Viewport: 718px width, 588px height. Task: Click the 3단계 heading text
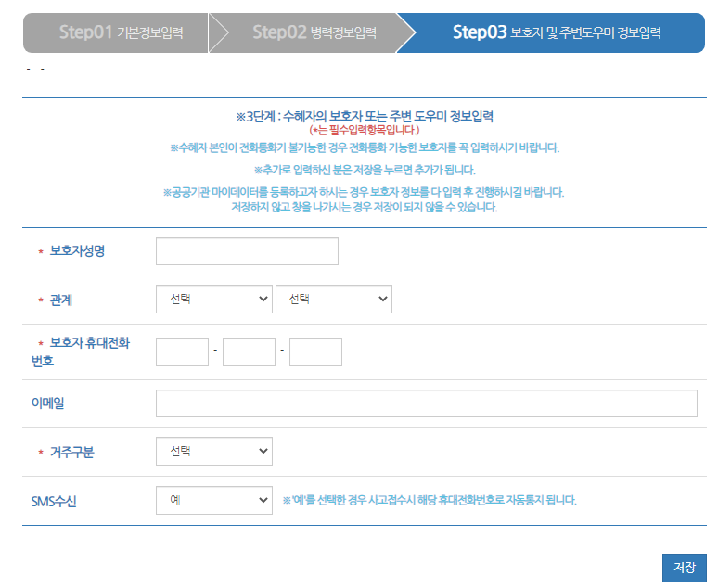[x=365, y=116]
